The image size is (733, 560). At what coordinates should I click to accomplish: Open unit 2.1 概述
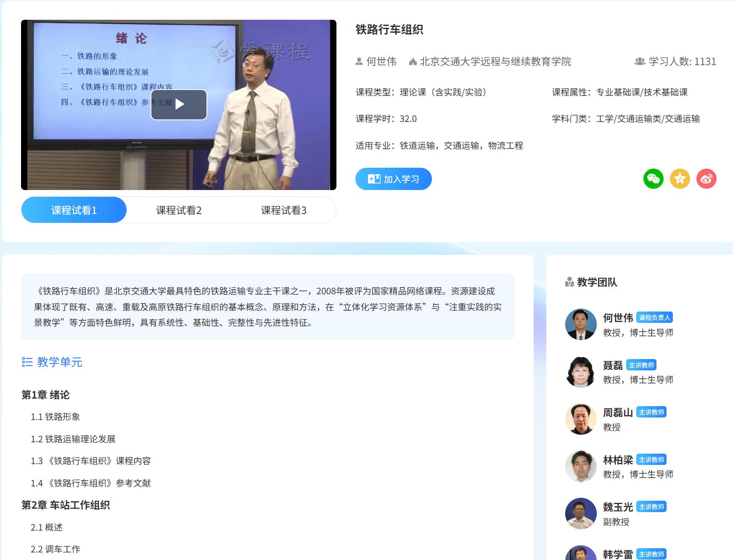(x=46, y=527)
